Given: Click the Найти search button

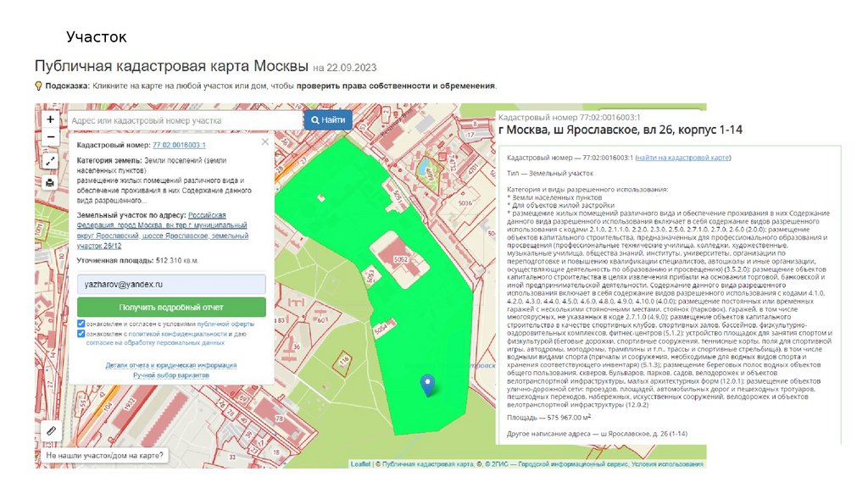Looking at the screenshot, I should point(328,120).
